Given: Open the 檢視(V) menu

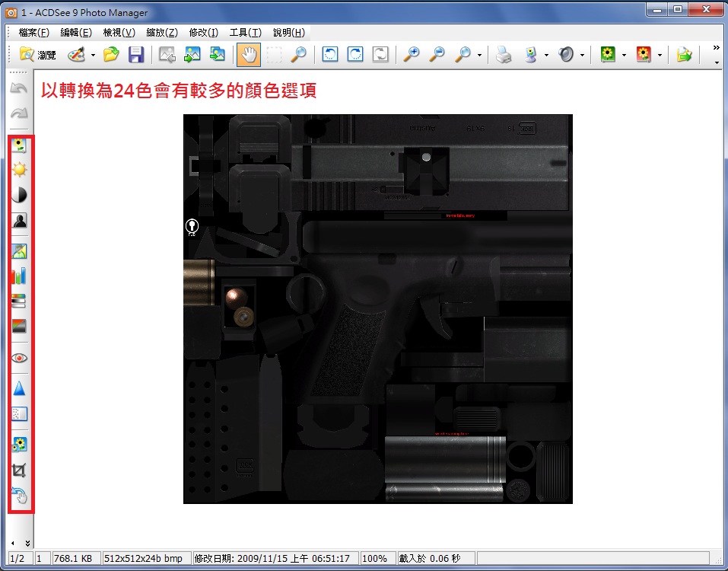Looking at the screenshot, I should (x=119, y=33).
